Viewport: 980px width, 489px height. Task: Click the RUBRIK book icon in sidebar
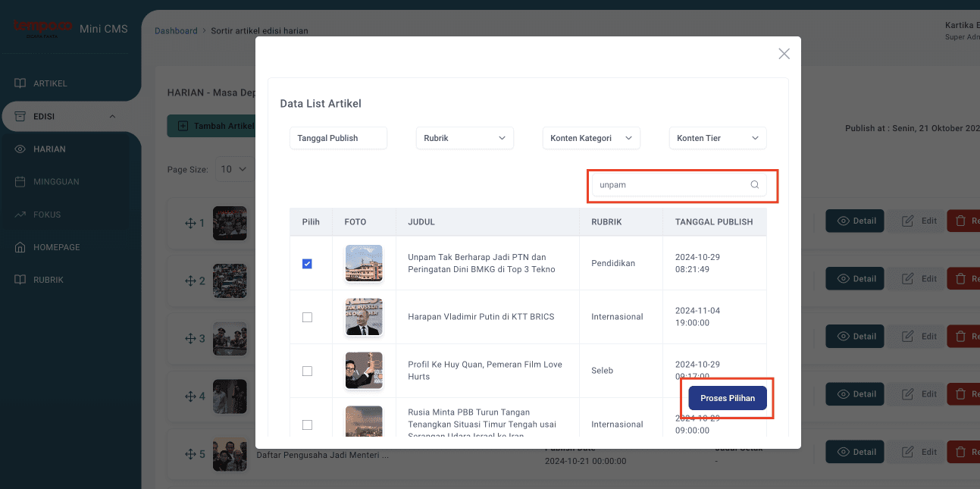[x=20, y=280]
